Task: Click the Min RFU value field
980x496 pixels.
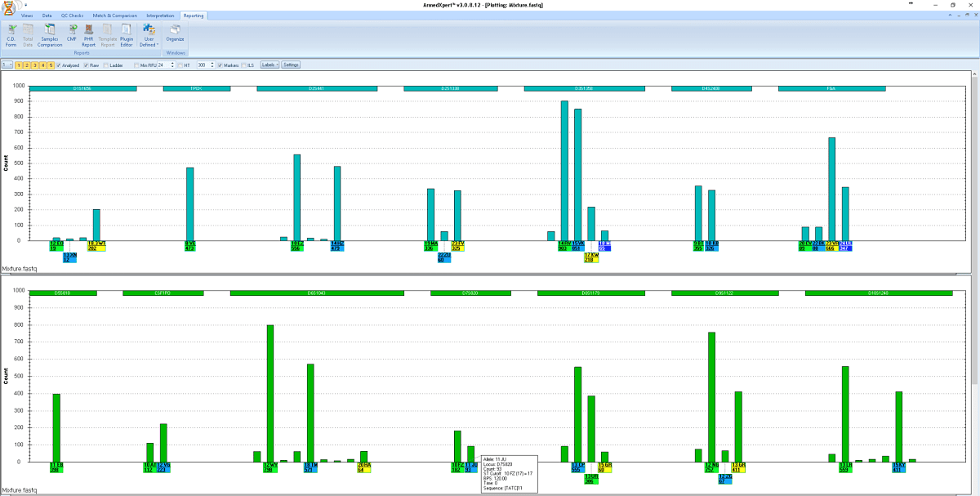Action: coord(163,65)
